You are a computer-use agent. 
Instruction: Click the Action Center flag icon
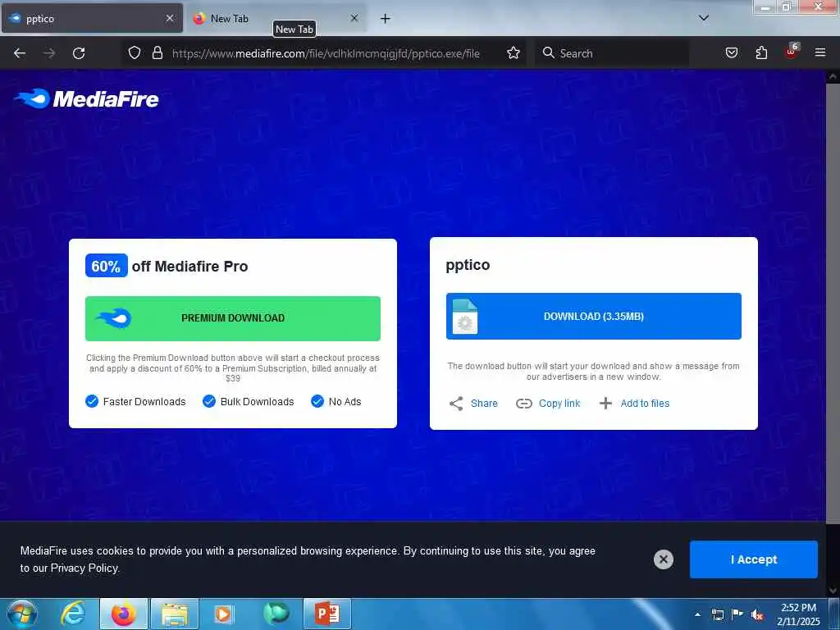click(x=737, y=614)
